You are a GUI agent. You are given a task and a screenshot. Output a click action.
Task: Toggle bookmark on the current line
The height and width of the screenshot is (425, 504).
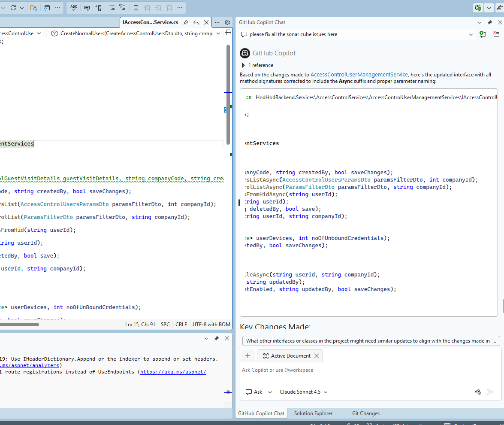[136, 8]
